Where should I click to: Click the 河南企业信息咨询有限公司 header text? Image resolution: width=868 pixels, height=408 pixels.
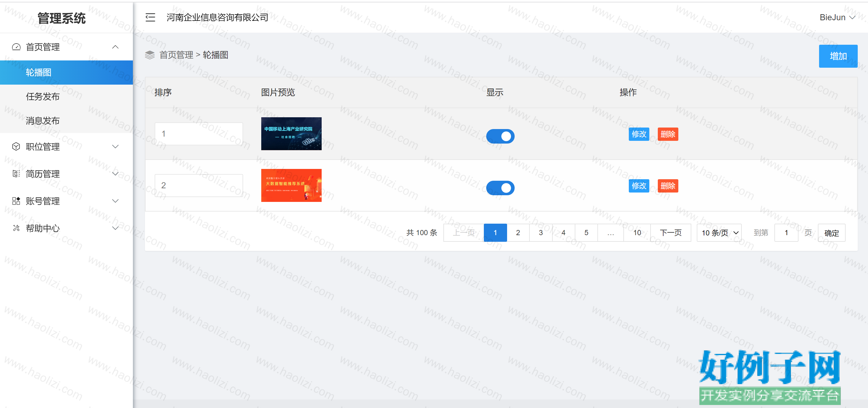(217, 17)
